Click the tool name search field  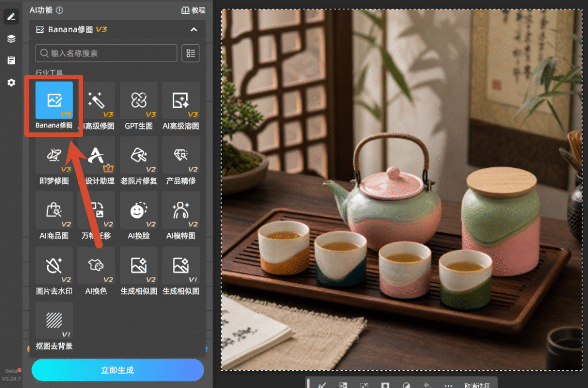pos(106,53)
